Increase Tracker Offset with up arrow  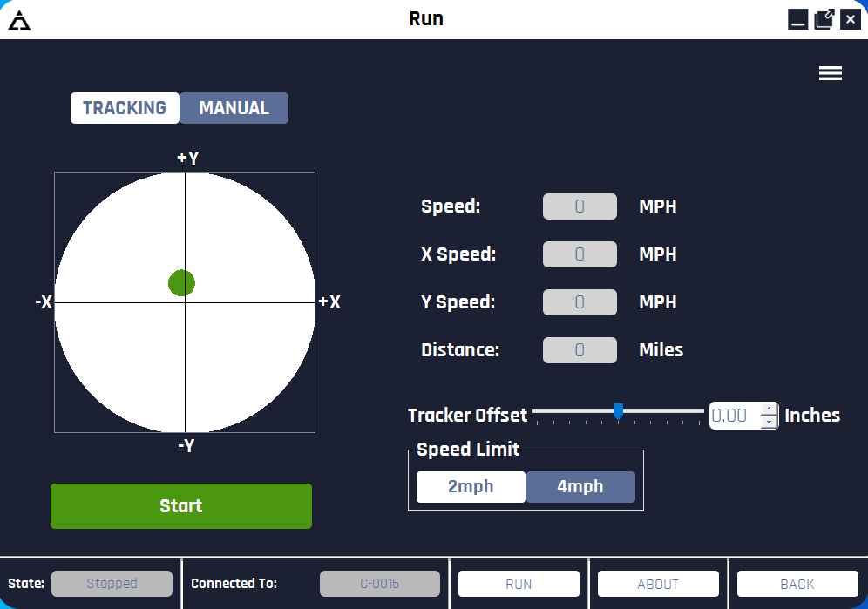click(769, 409)
